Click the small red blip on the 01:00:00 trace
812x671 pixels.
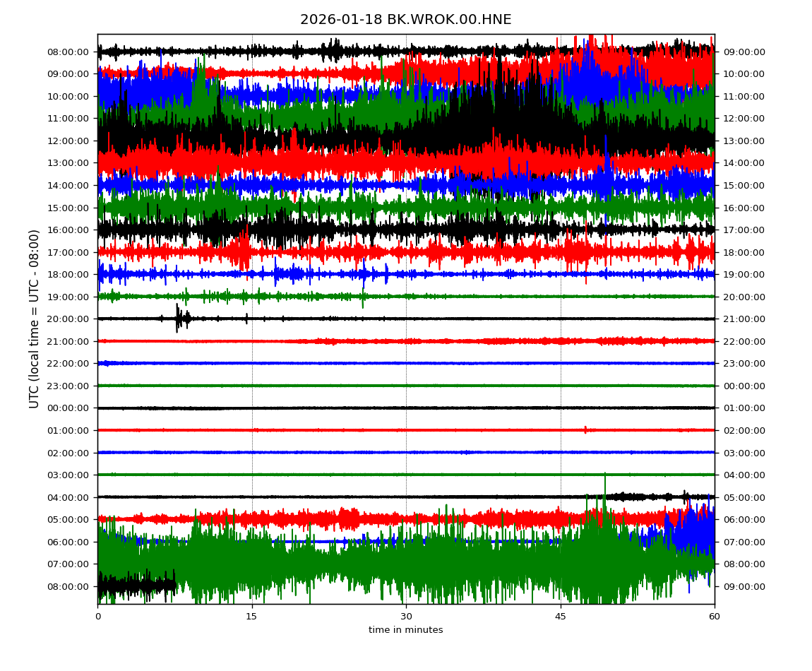coord(585,429)
